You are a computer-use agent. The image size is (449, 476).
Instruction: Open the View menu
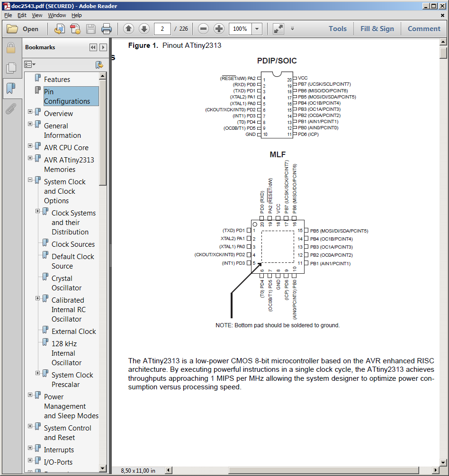point(37,15)
